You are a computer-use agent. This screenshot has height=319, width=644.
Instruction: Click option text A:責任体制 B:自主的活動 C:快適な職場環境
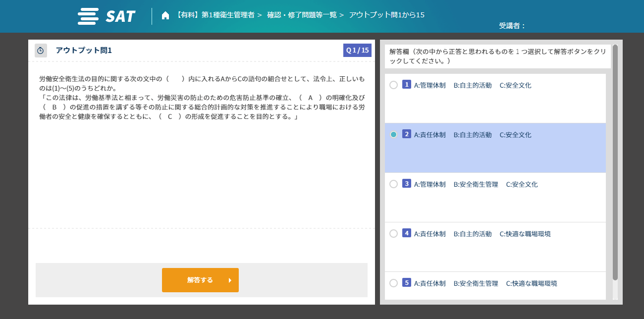pyautogui.click(x=482, y=234)
